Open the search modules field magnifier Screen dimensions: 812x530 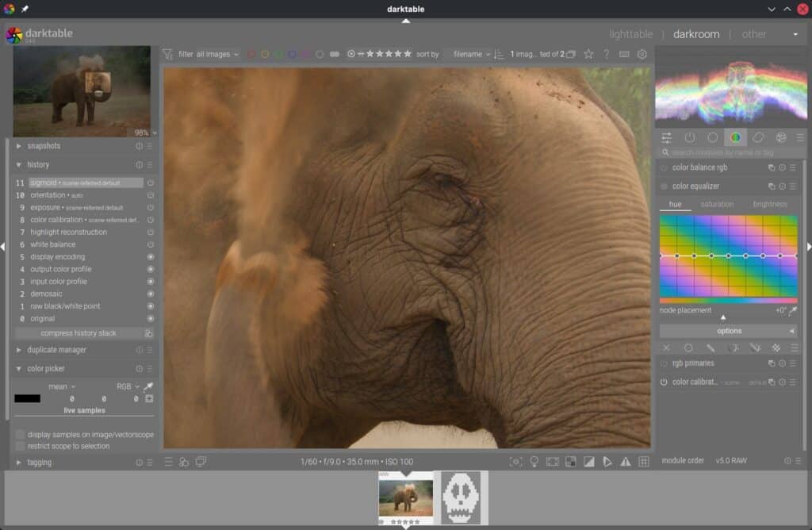[666, 151]
